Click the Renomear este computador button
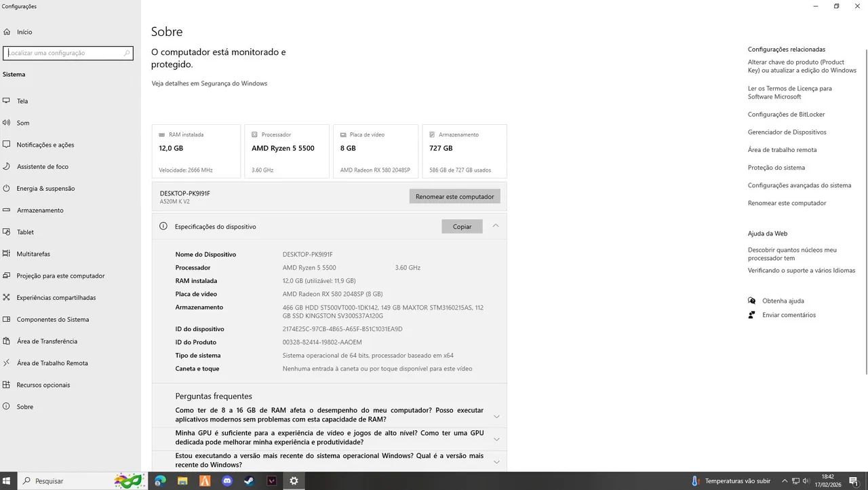 [454, 195]
